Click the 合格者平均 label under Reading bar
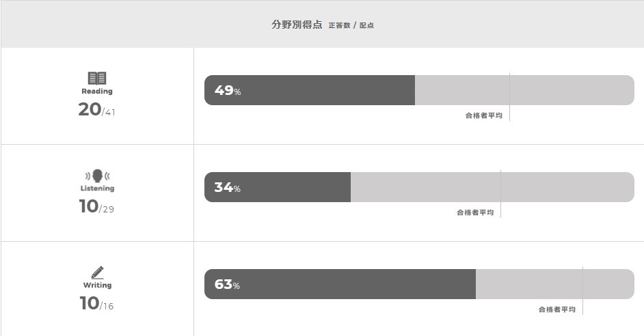 (x=484, y=115)
